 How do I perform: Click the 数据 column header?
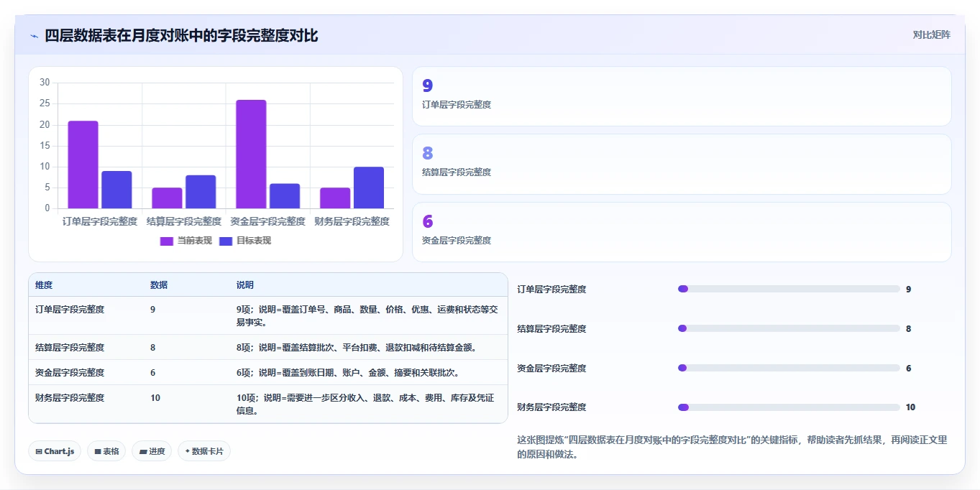pyautogui.click(x=159, y=285)
